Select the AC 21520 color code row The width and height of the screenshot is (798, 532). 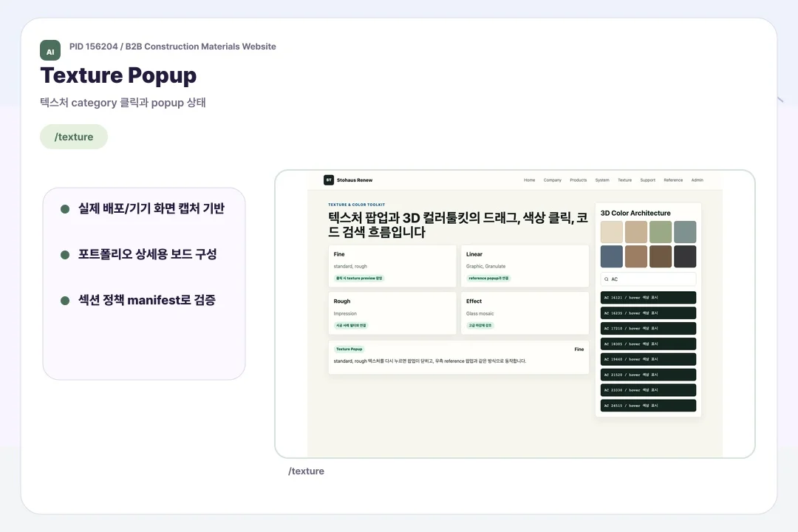coord(648,375)
